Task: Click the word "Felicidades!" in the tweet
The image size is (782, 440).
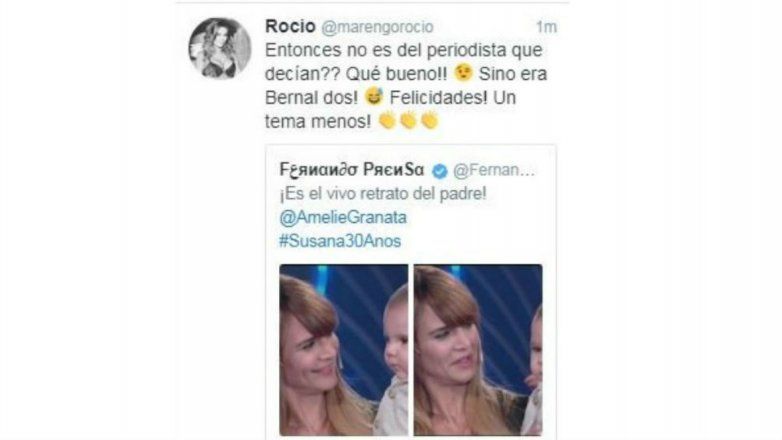Action: (x=438, y=97)
